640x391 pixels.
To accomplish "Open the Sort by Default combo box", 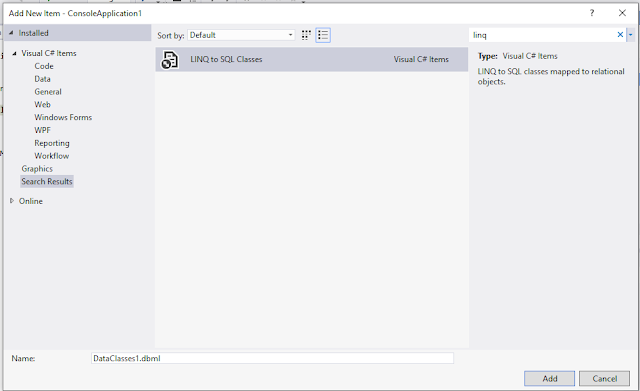I will [241, 35].
